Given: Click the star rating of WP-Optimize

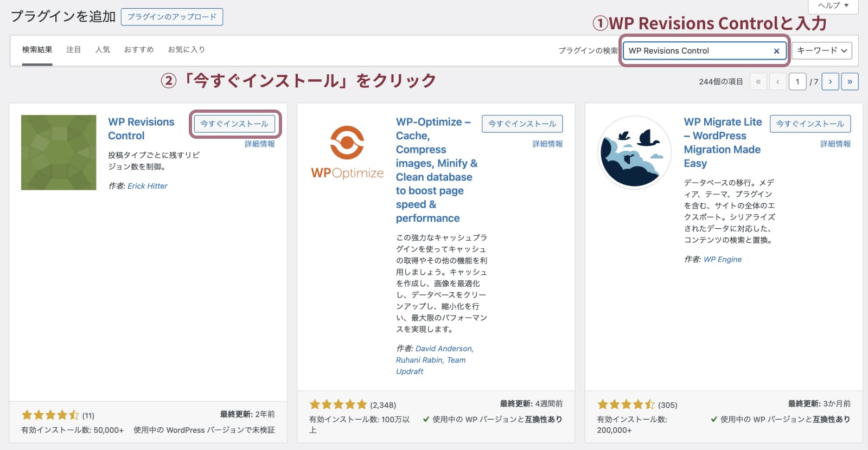Looking at the screenshot, I should coord(339,404).
